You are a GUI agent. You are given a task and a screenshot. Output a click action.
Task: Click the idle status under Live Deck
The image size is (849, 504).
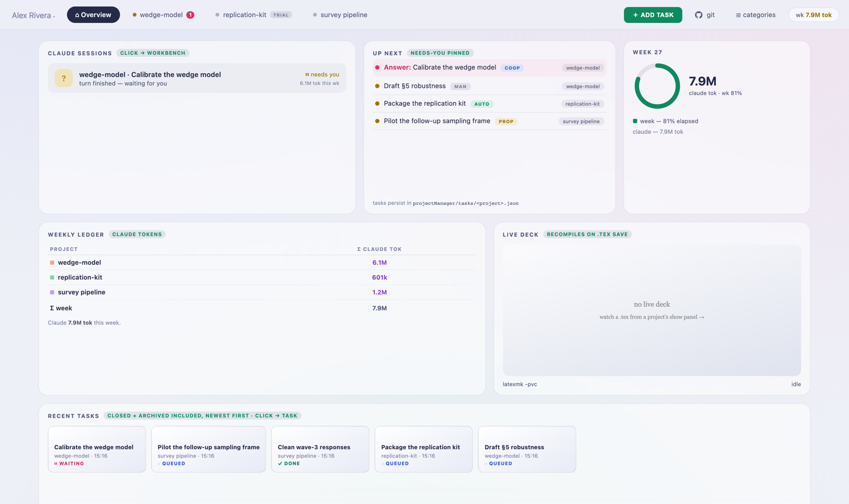click(796, 385)
